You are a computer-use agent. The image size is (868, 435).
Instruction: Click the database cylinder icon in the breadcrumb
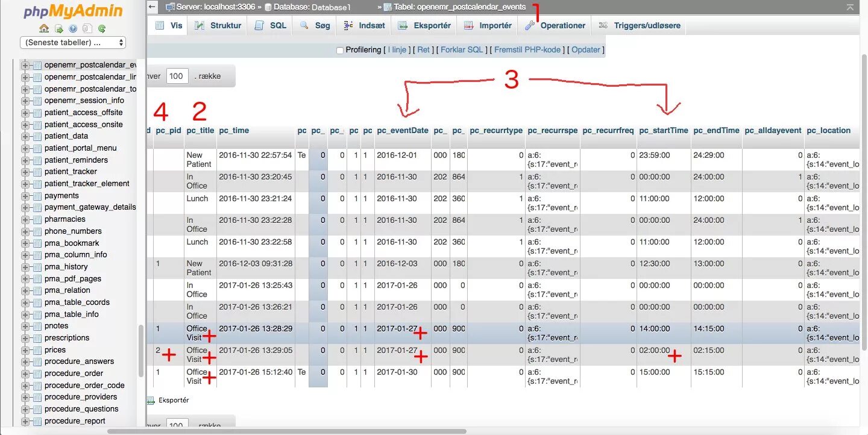[x=268, y=7]
